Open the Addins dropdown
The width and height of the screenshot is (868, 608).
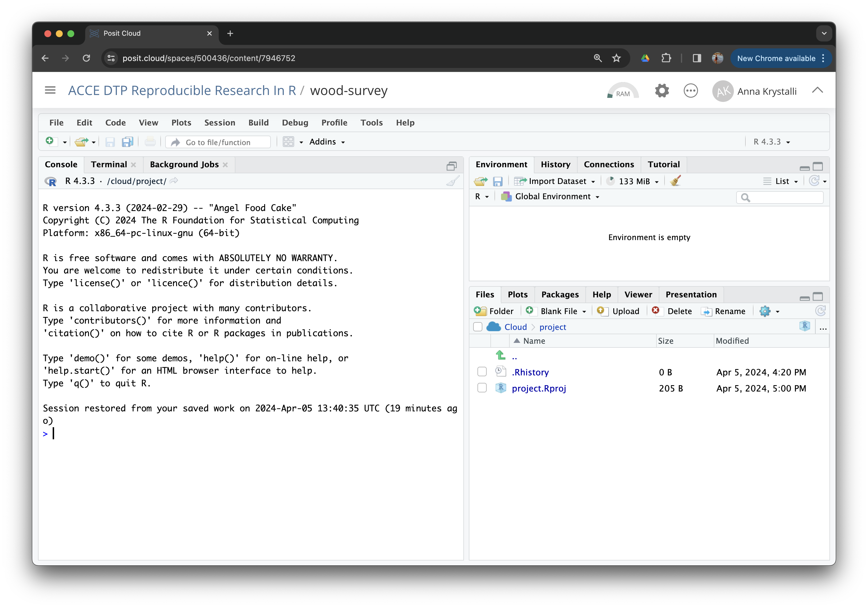coord(328,142)
